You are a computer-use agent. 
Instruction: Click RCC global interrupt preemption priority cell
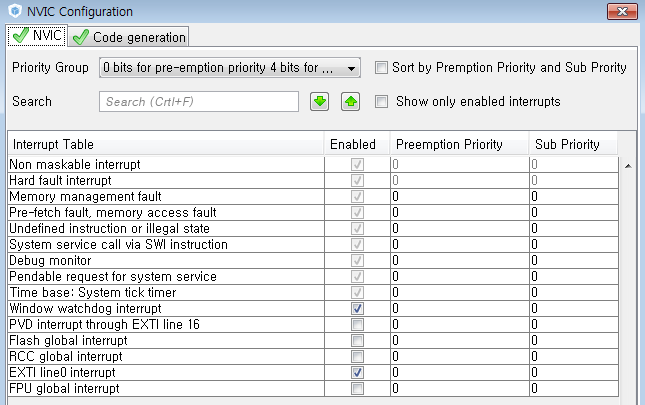[x=460, y=356]
